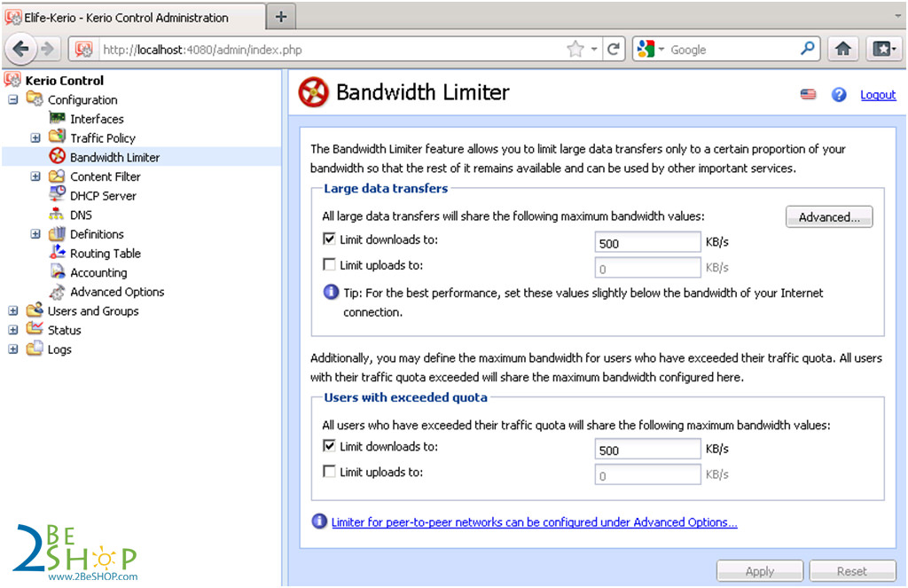Open the Interfaces icon in the tree
Screen dimensions: 908x588
[x=57, y=118]
